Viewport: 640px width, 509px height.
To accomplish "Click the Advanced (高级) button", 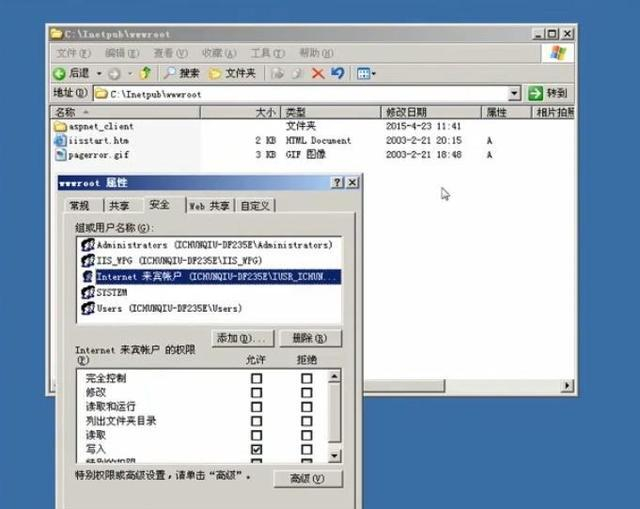I will pyautogui.click(x=308, y=478).
